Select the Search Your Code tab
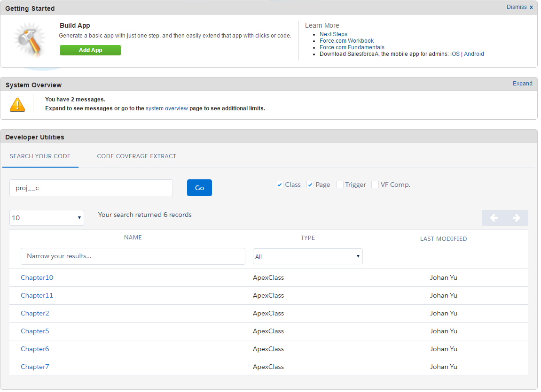Image resolution: width=541 pixels, height=392 pixels. 40,156
